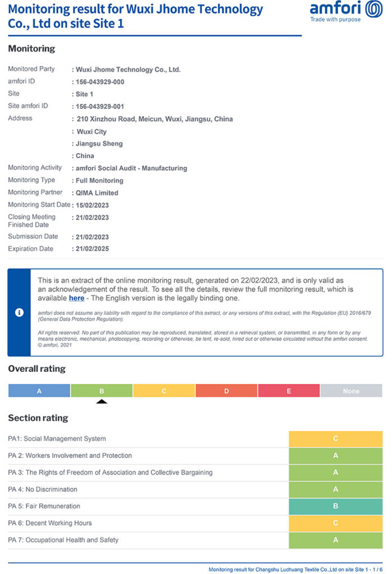Screen dimensions: 392x574
Task: Click PA 2 Workers Involvement A rating
Action: tap(335, 456)
